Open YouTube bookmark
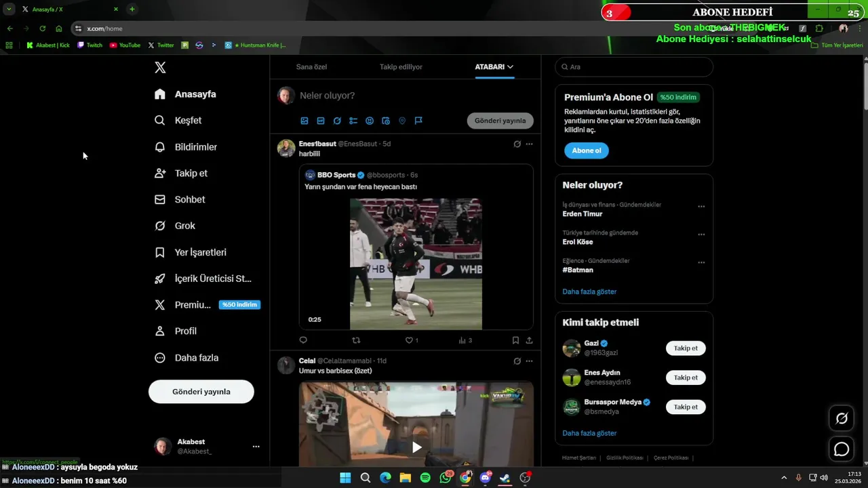 (125, 45)
